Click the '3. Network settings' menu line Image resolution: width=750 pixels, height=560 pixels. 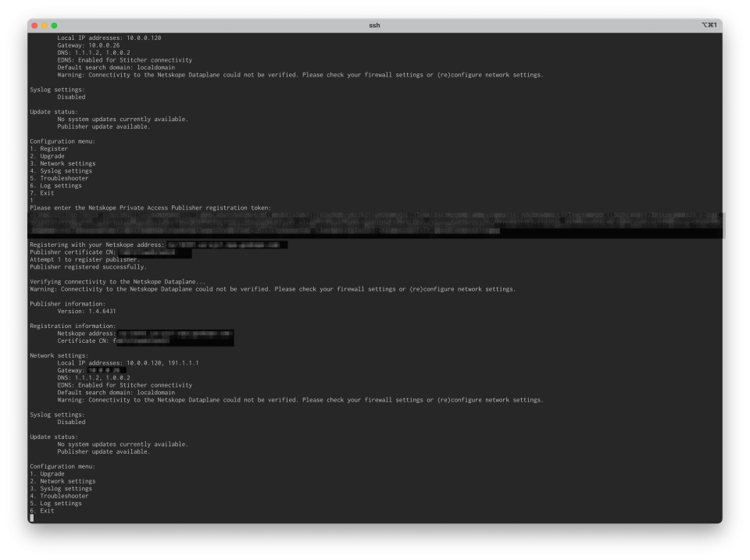click(x=62, y=163)
